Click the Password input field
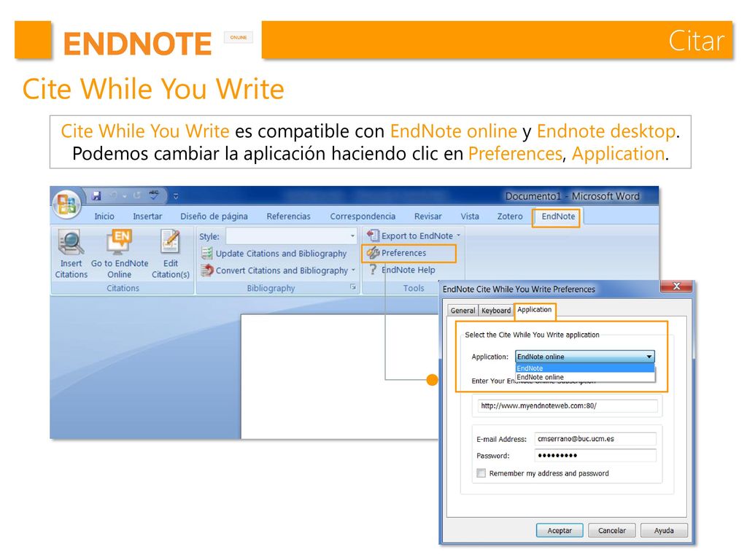 click(x=595, y=456)
